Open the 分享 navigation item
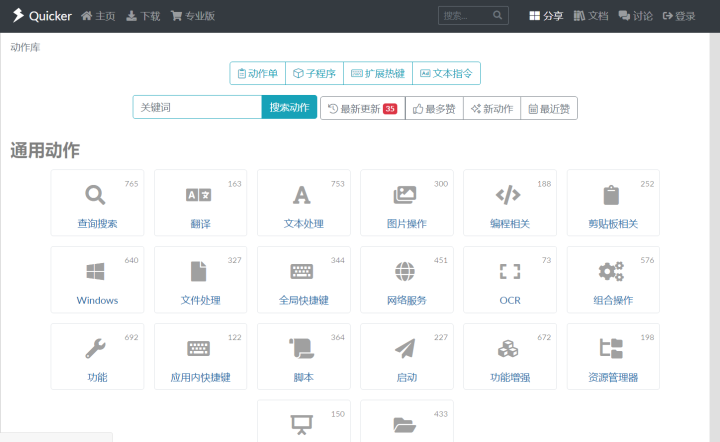 pos(546,16)
